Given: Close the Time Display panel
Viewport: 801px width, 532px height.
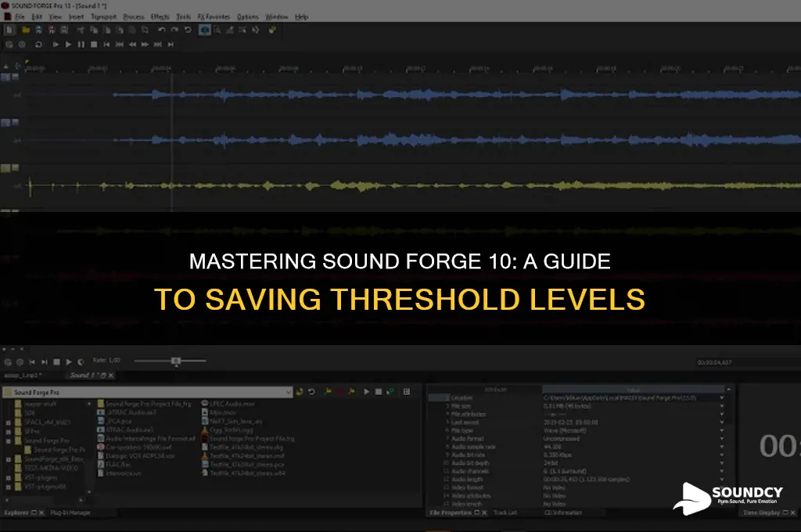Looking at the screenshot, I should pos(793,512).
